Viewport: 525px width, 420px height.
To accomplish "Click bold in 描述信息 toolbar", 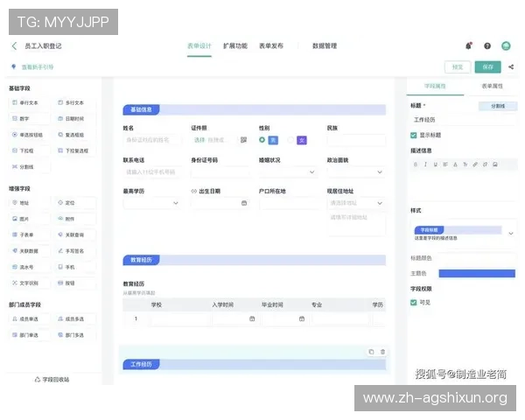I will (416, 164).
